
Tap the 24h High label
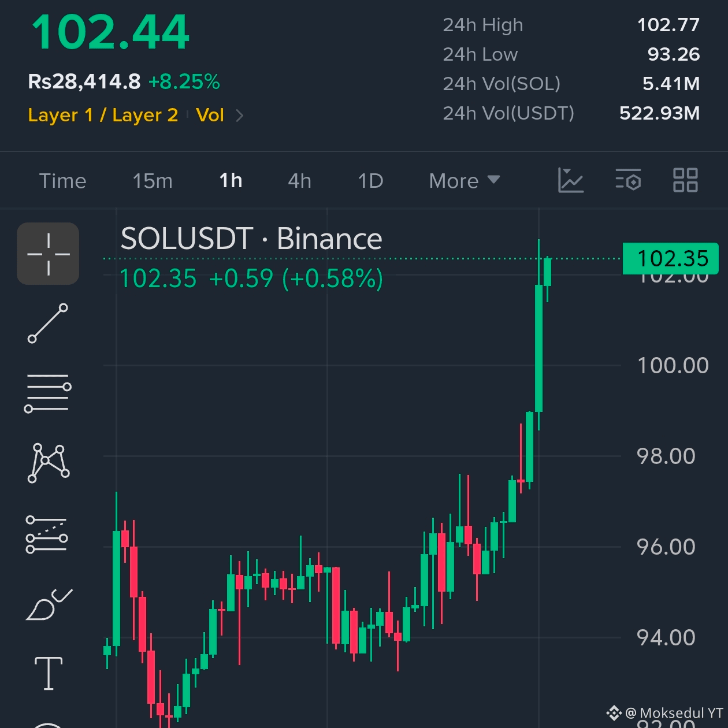[482, 25]
